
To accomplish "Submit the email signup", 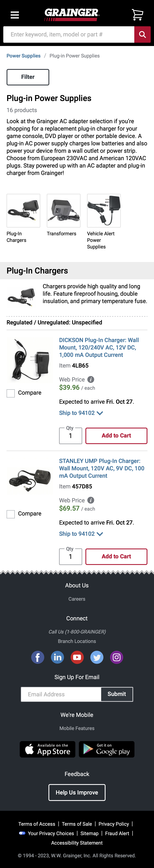I will point(117,694).
